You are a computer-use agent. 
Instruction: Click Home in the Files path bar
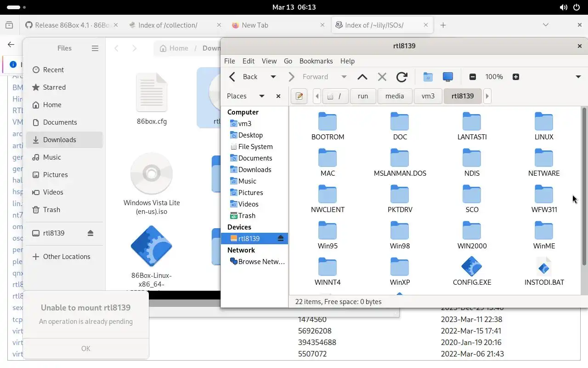tap(174, 48)
